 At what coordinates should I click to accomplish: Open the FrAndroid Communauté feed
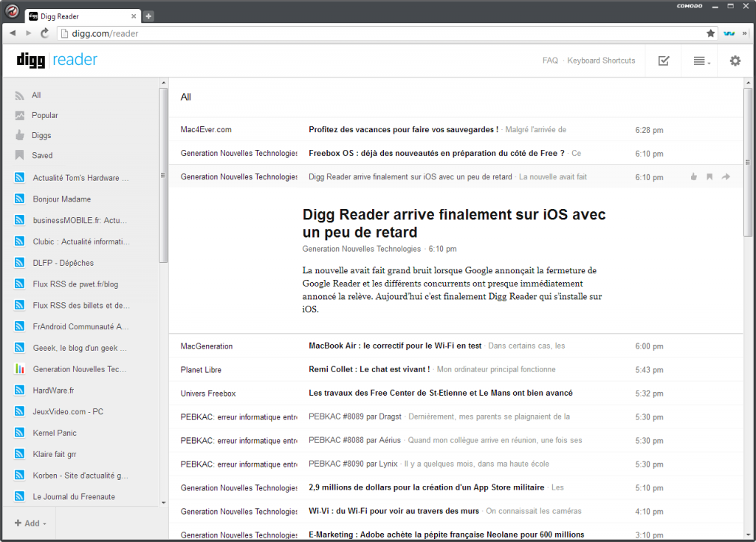click(80, 326)
